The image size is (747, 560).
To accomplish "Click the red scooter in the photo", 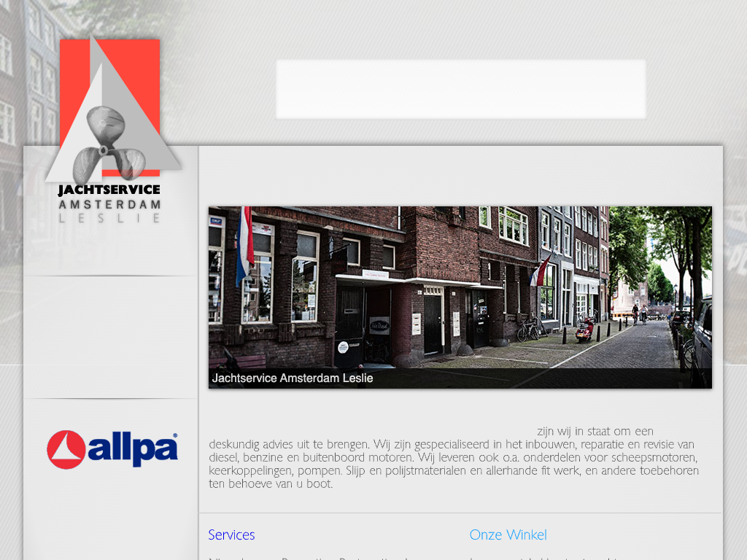I will point(585,330).
